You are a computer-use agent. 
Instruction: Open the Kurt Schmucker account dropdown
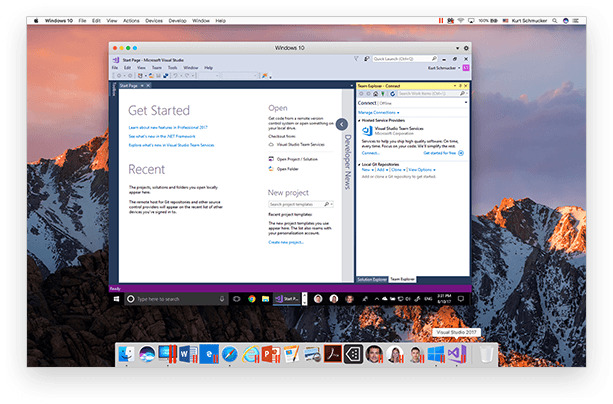[x=444, y=68]
